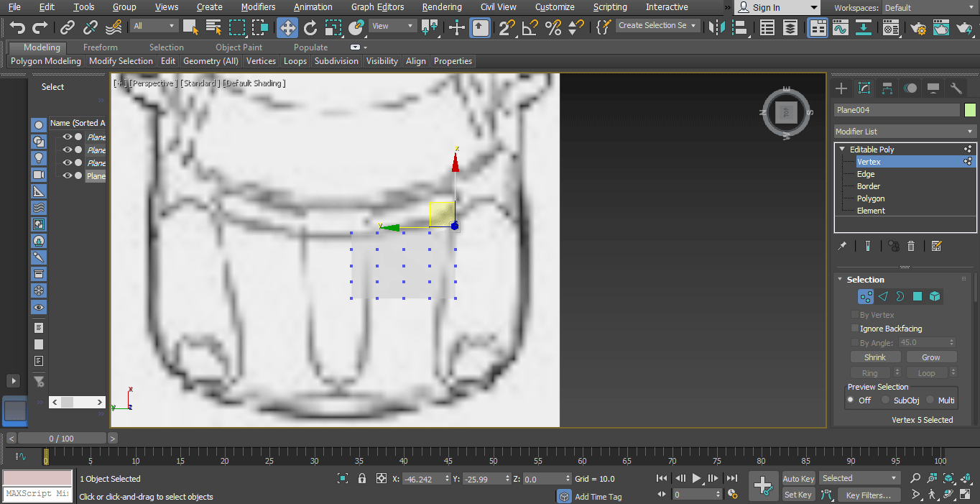This screenshot has height=504, width=980.
Task: Click the green object color swatch
Action: tap(970, 110)
